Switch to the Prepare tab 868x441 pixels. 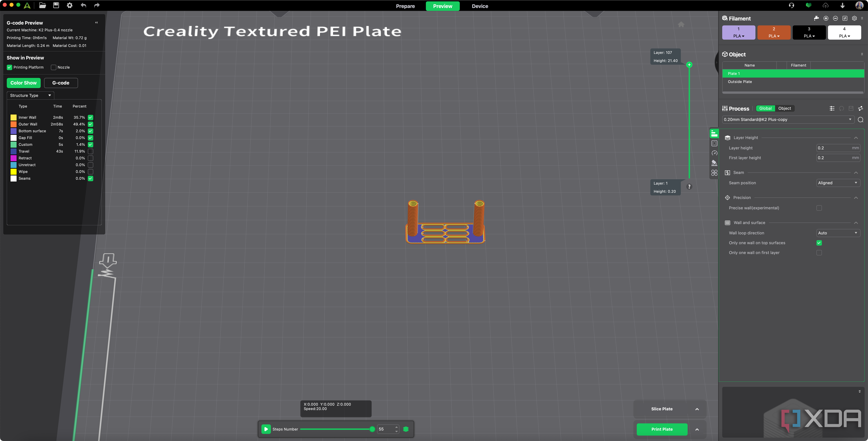tap(405, 6)
